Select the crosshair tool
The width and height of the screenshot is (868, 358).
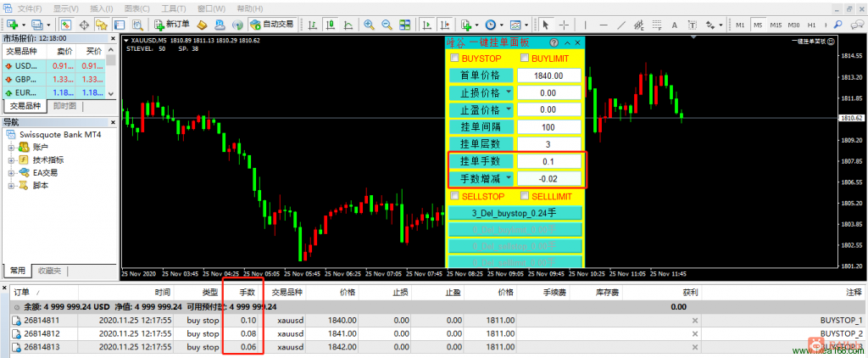[x=564, y=25]
